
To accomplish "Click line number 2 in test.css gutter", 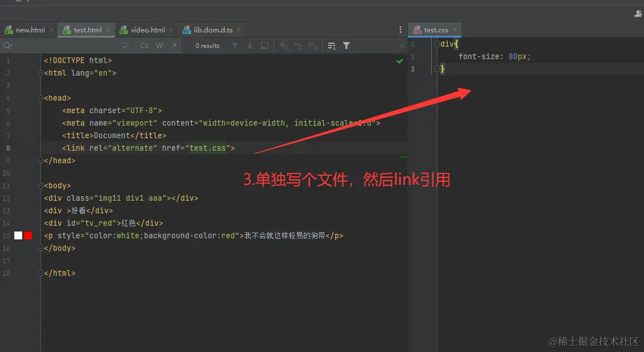I will coord(413,57).
